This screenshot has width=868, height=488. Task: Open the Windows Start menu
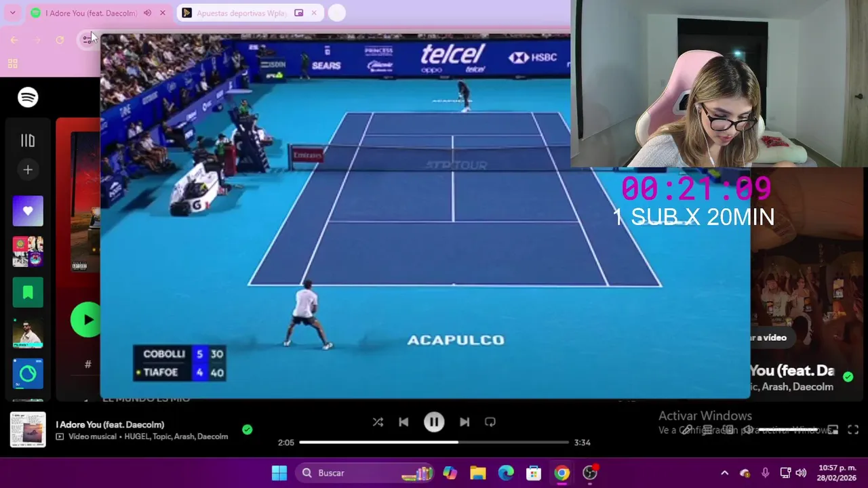279,473
